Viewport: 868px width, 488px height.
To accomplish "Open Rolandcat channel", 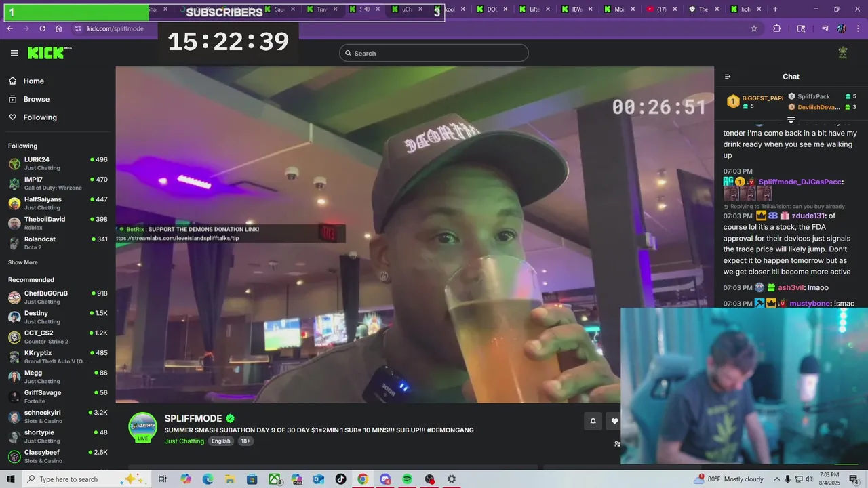I will 58,243.
